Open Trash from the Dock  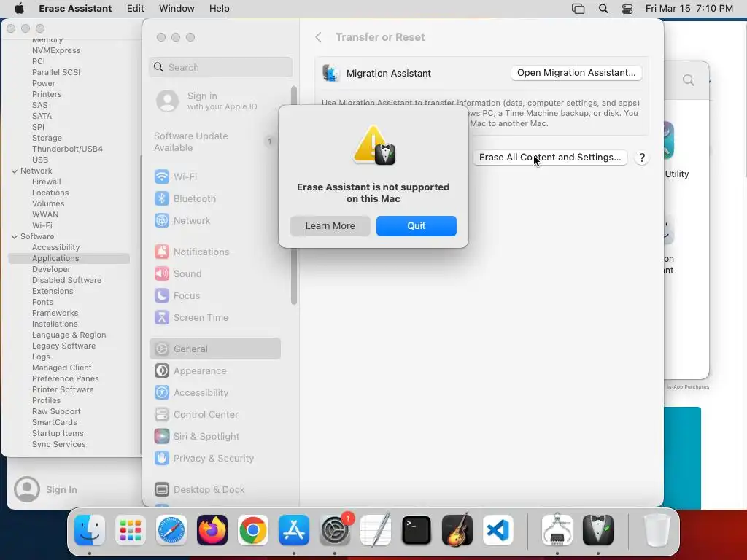[x=657, y=530]
